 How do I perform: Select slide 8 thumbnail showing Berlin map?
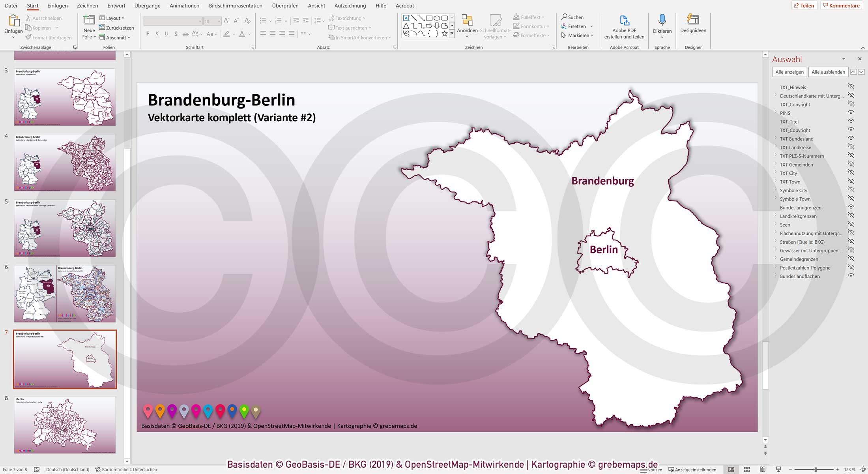64,424
